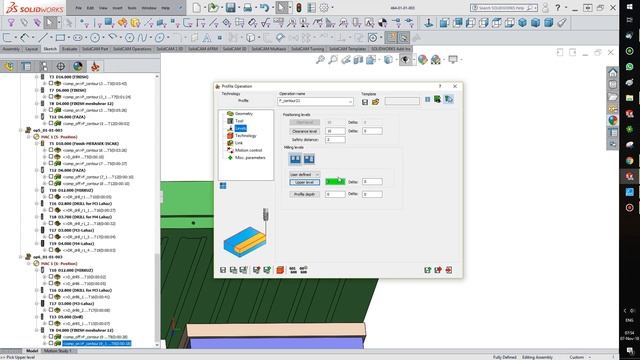The height and width of the screenshot is (360, 640).
Task: Collapse the op5_01-01-003 tree node
Action: pyautogui.click(x=21, y=130)
